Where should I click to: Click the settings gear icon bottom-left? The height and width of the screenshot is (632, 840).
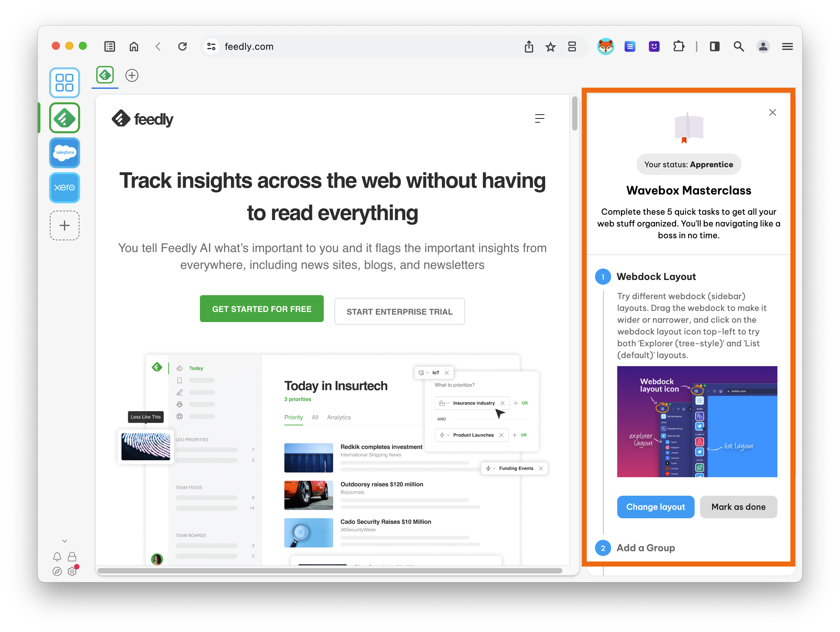pyautogui.click(x=72, y=570)
